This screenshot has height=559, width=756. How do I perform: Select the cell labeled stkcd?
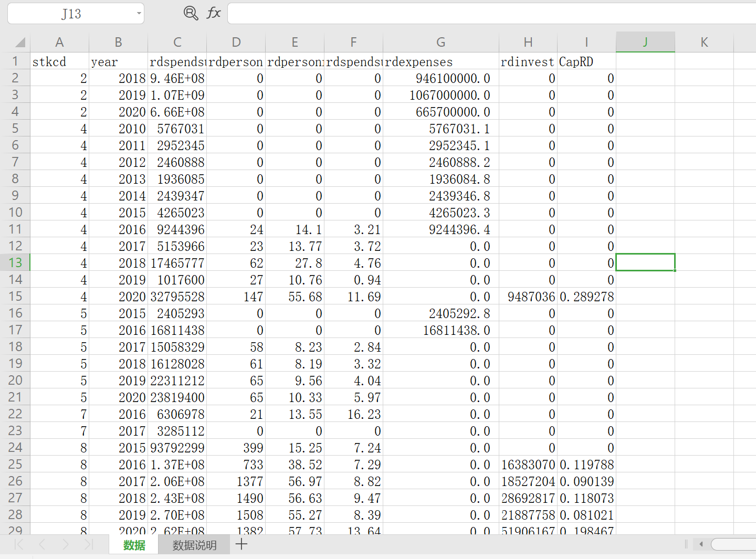tap(60, 61)
